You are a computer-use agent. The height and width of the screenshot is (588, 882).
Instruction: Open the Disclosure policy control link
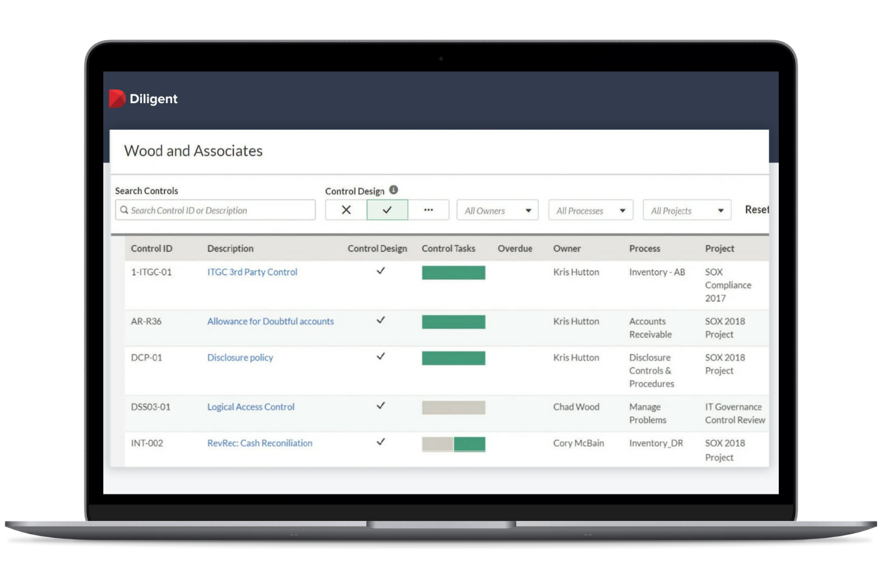pyautogui.click(x=240, y=357)
